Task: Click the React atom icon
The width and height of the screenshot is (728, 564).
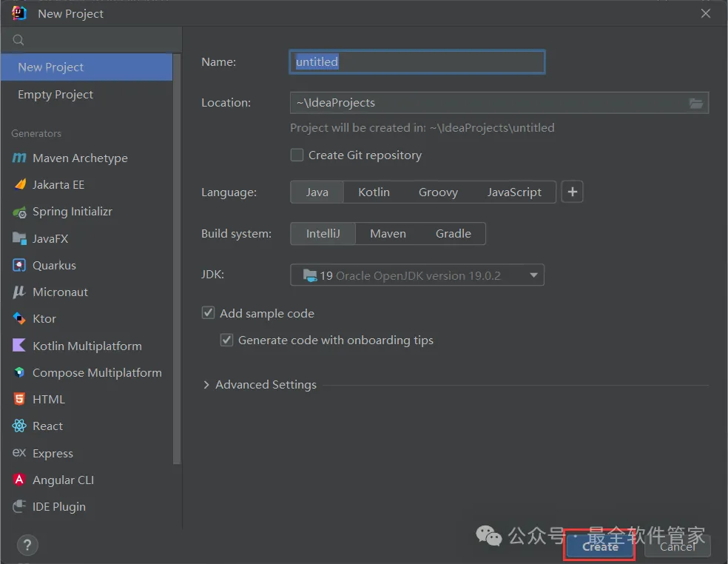Action: pyautogui.click(x=19, y=426)
